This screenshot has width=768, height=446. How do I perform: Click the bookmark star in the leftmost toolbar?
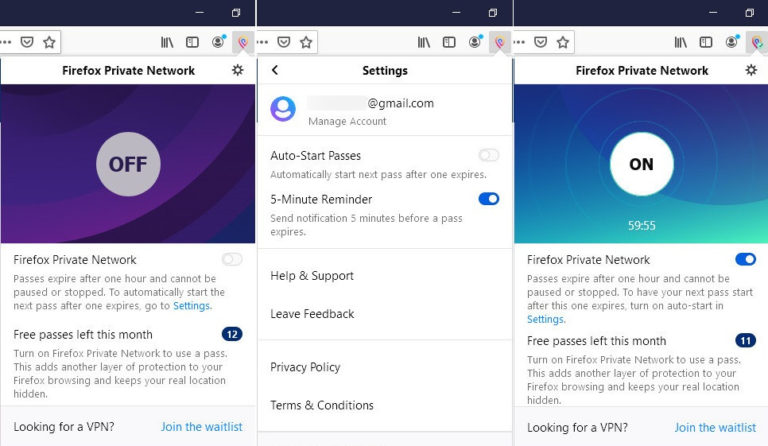coord(49,42)
